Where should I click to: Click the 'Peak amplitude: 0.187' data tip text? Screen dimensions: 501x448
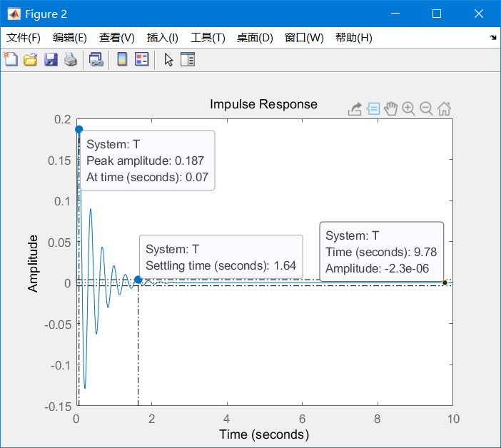pyautogui.click(x=145, y=161)
